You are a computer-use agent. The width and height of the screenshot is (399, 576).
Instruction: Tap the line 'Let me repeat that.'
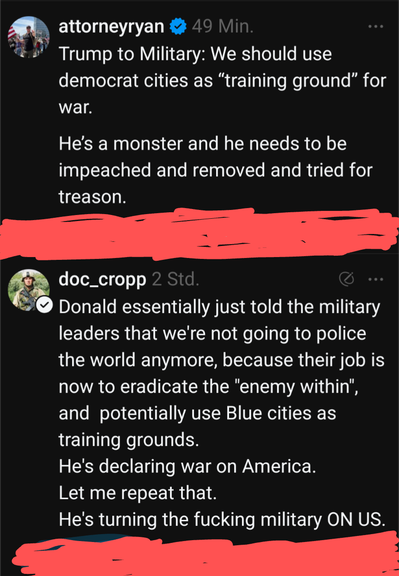tap(138, 493)
